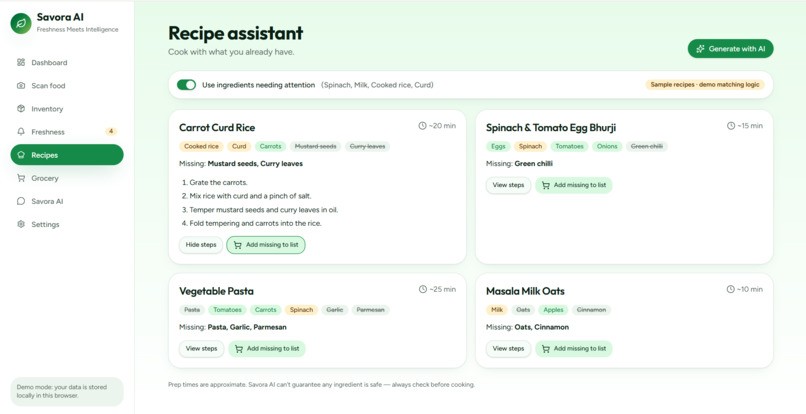806x414 pixels.
Task: Click the Recipes chef hat icon
Action: coord(21,155)
